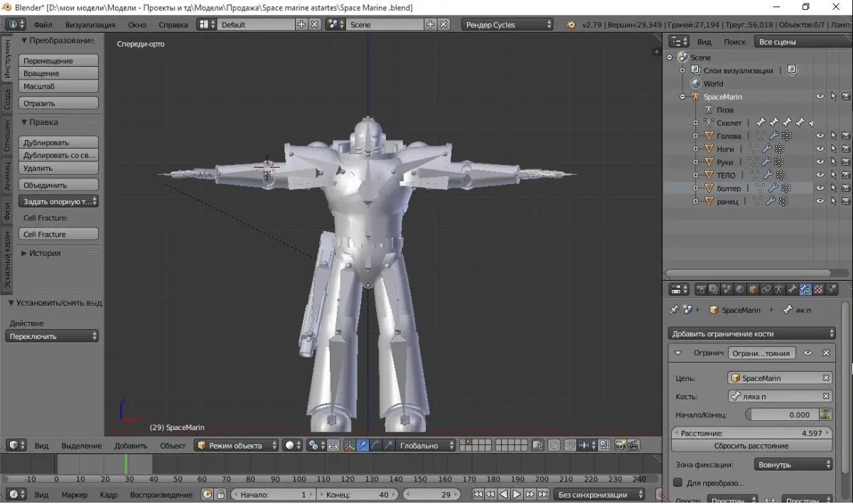Open the Режим объекта mode dropdown

pyautogui.click(x=237, y=446)
